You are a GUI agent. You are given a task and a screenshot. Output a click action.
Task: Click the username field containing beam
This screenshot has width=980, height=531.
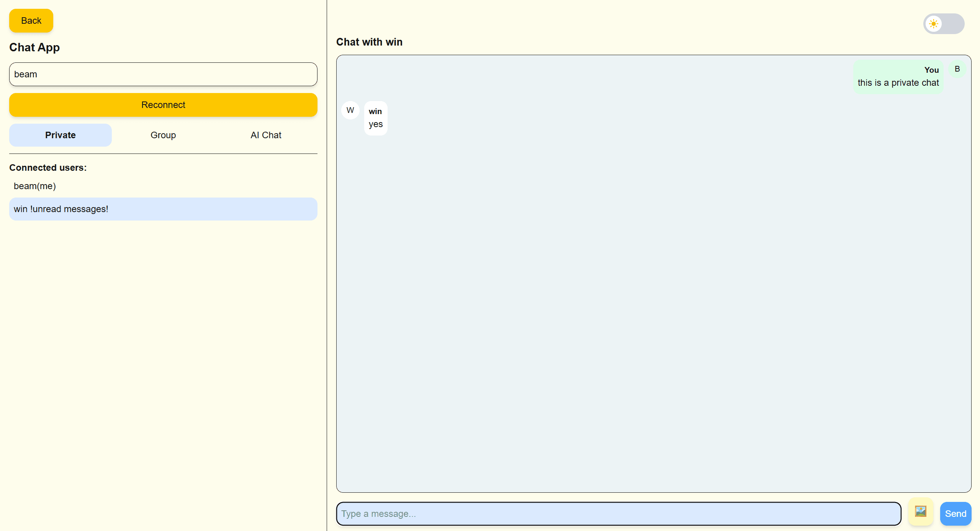163,74
